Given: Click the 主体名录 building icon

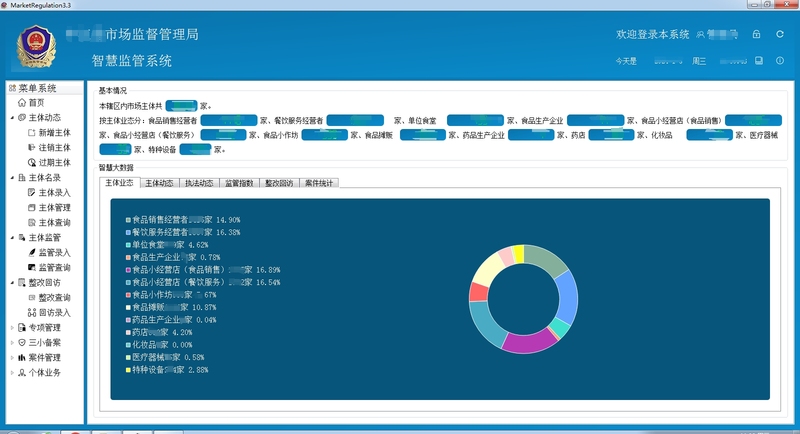Looking at the screenshot, I should [22, 177].
